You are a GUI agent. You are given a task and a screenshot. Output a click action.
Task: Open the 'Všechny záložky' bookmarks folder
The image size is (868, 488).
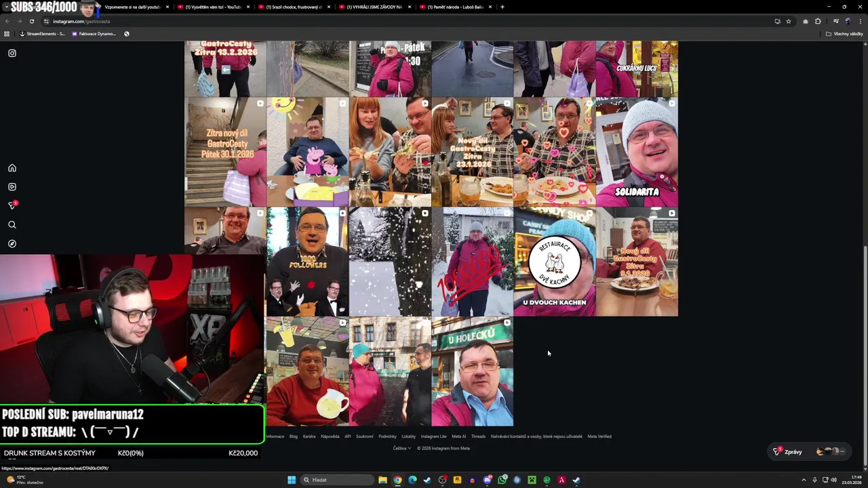coord(844,34)
